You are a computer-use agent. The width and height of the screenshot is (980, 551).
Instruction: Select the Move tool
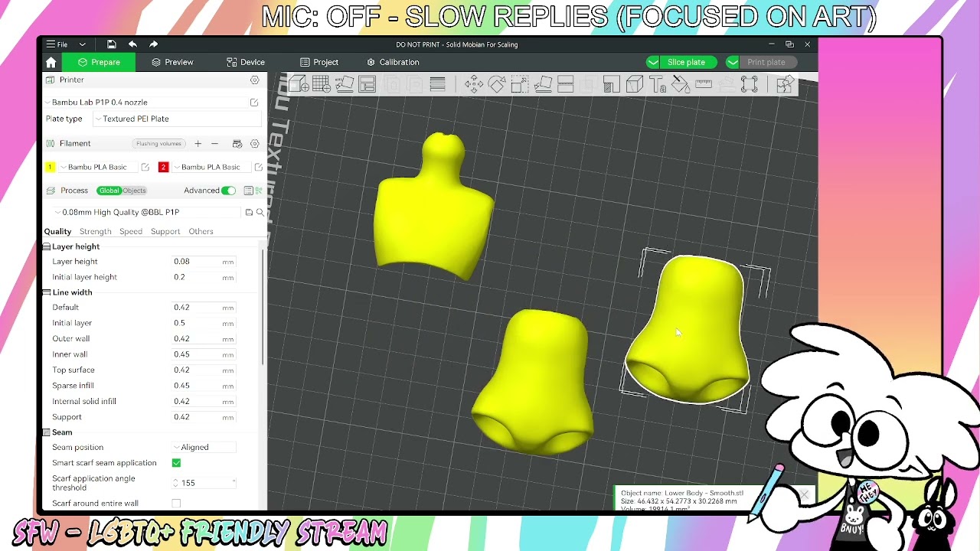click(473, 84)
